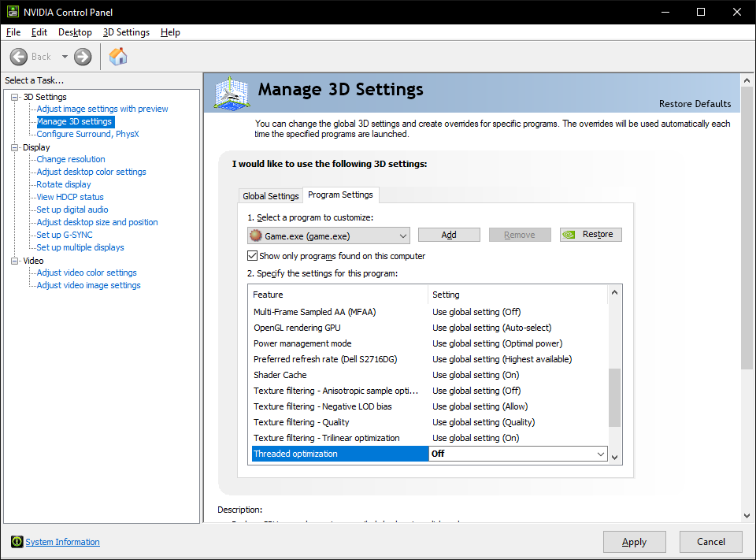Image resolution: width=756 pixels, height=560 pixels.
Task: Click the settings list scroll down arrow
Action: 614,458
